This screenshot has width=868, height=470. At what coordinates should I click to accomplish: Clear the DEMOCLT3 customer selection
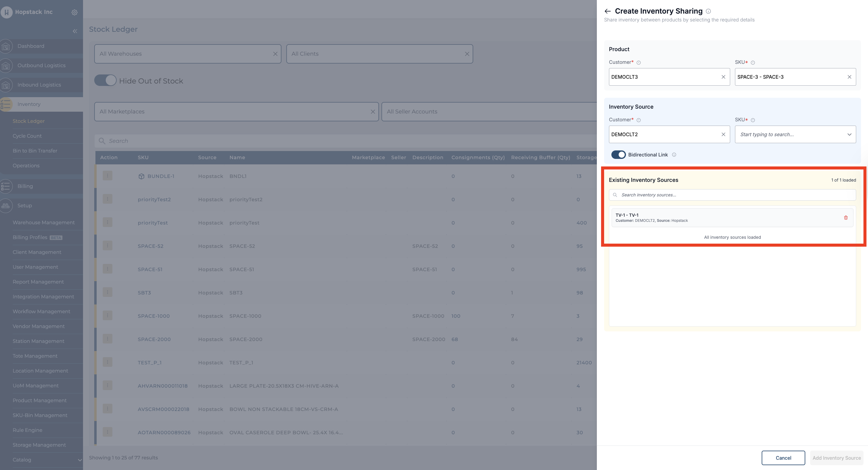pos(723,77)
